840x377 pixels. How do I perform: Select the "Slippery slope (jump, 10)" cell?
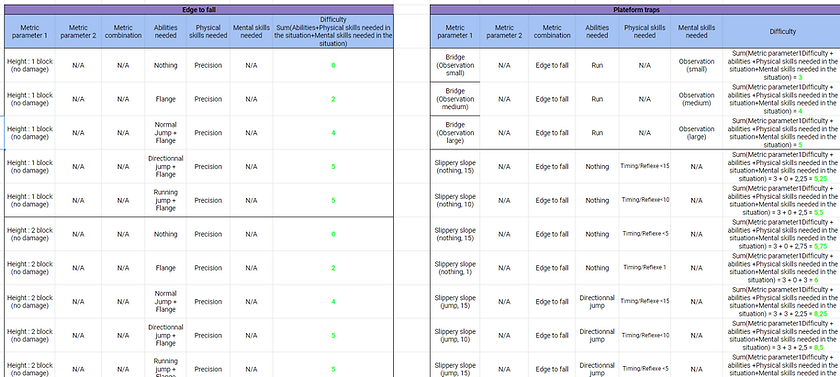pos(455,335)
